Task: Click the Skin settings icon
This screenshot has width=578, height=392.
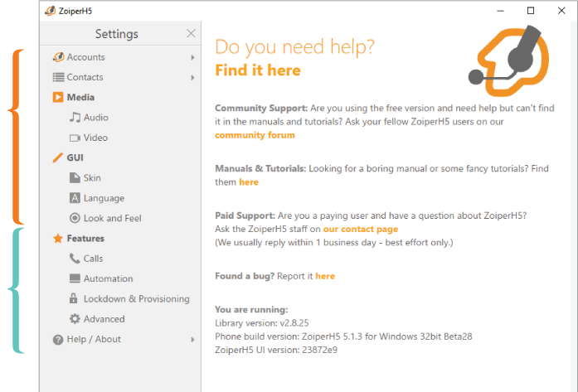Action: click(75, 178)
